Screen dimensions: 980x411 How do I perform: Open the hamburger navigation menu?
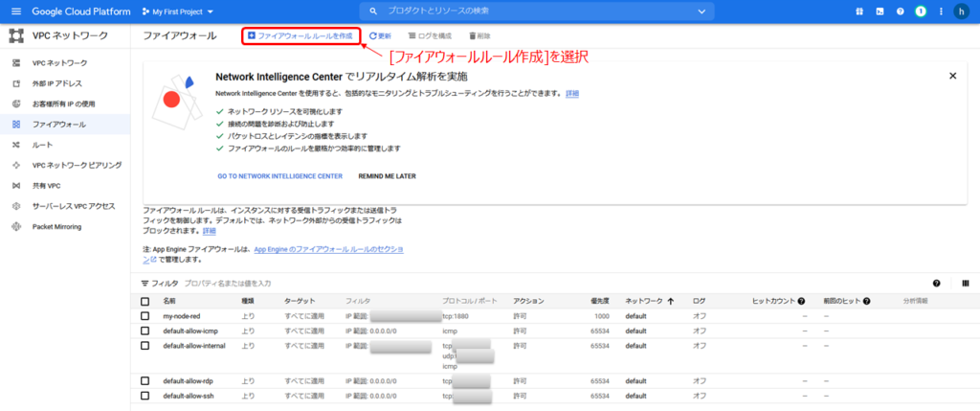pyautogui.click(x=13, y=11)
